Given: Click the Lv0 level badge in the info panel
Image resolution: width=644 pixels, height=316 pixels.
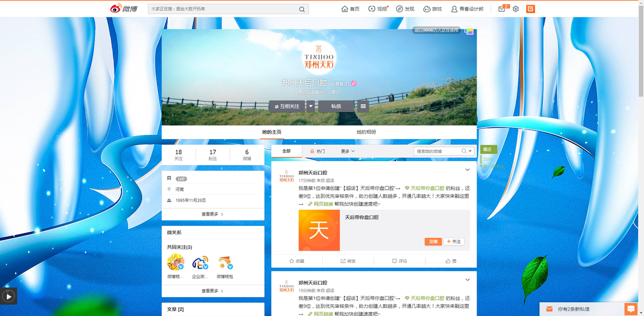Looking at the screenshot, I should 182,179.
